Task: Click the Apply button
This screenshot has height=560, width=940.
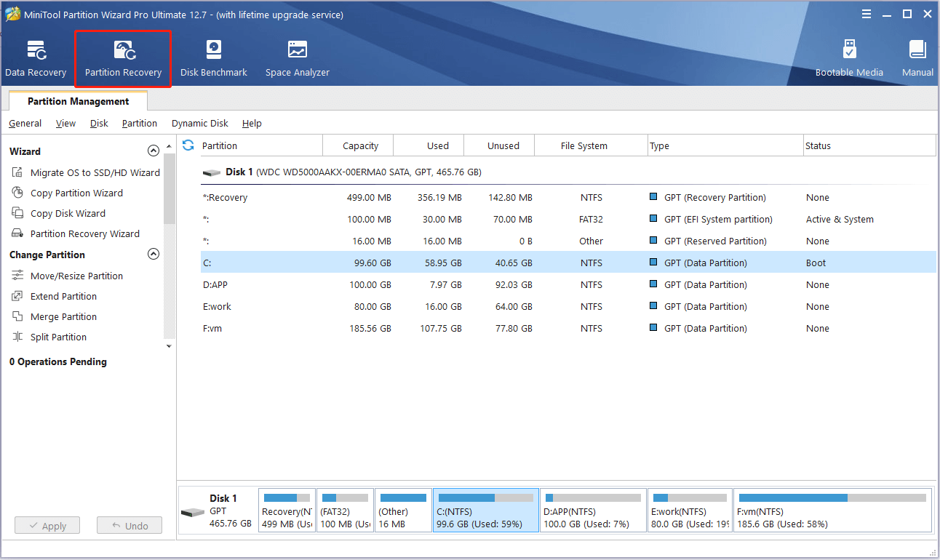Action: (x=47, y=525)
